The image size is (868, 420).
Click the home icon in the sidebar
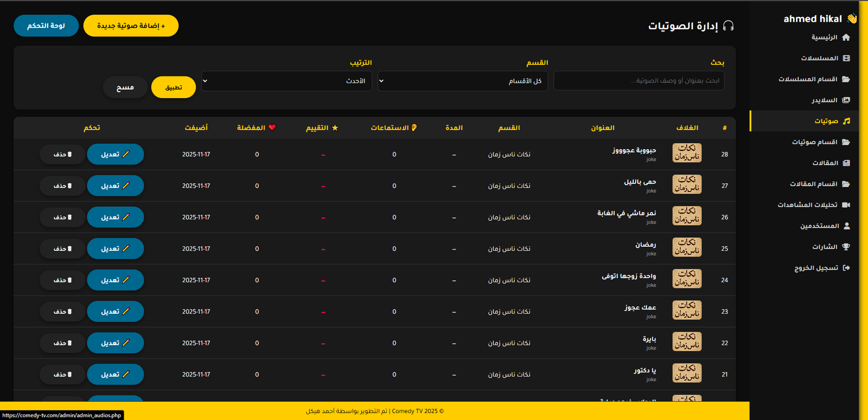(846, 37)
